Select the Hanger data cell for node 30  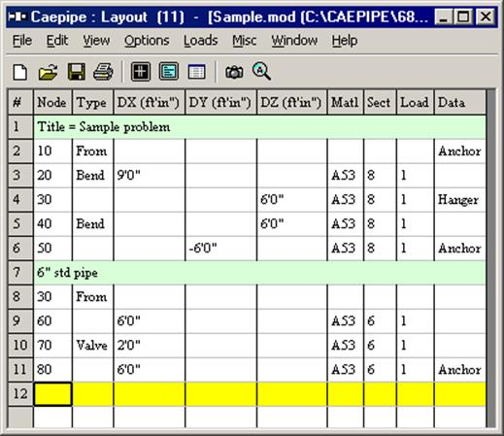click(x=460, y=200)
